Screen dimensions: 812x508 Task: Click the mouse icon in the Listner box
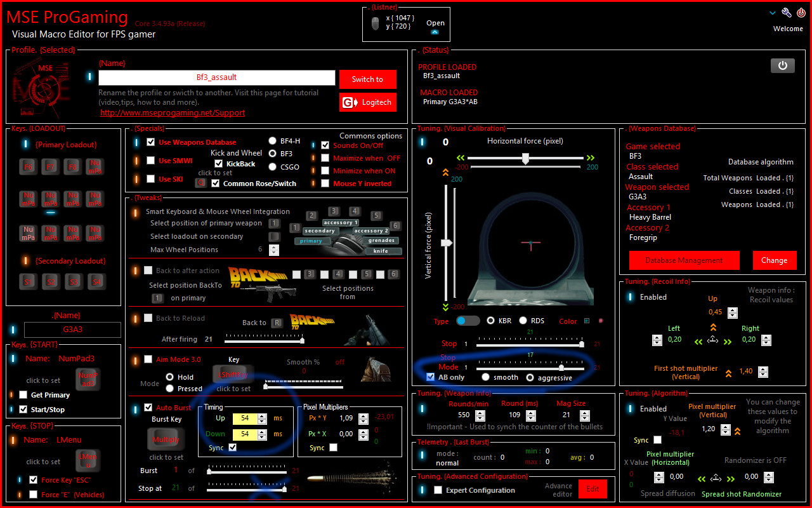[375, 23]
